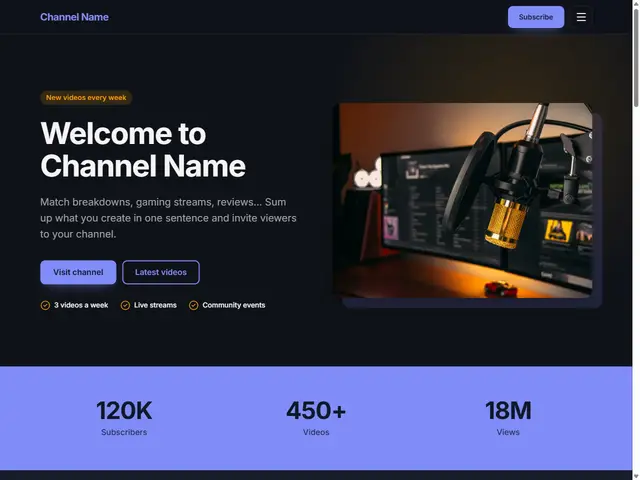Image resolution: width=640 pixels, height=480 pixels.
Task: Select the 'Community events' text
Action: tap(234, 305)
